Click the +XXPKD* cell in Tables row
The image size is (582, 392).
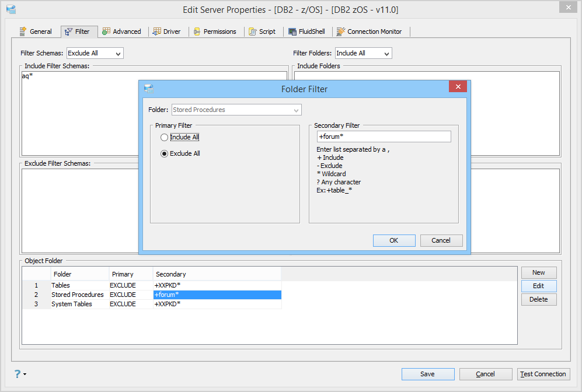tap(217, 285)
